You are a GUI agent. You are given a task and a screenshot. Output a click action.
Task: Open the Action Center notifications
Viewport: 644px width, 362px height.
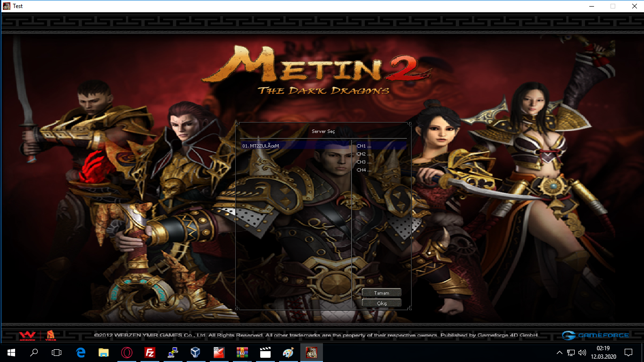click(x=628, y=352)
